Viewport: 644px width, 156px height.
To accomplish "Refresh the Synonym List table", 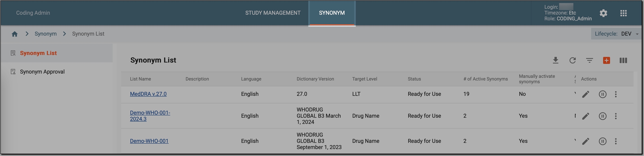I will (572, 60).
